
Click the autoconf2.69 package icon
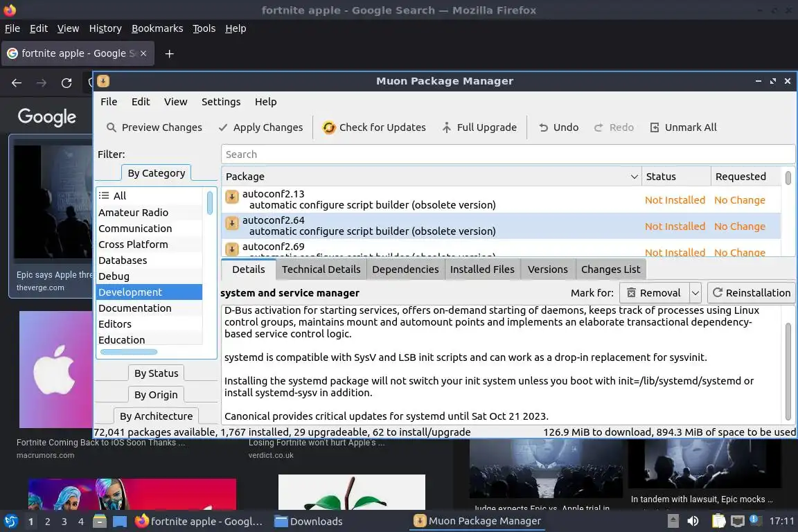click(232, 249)
